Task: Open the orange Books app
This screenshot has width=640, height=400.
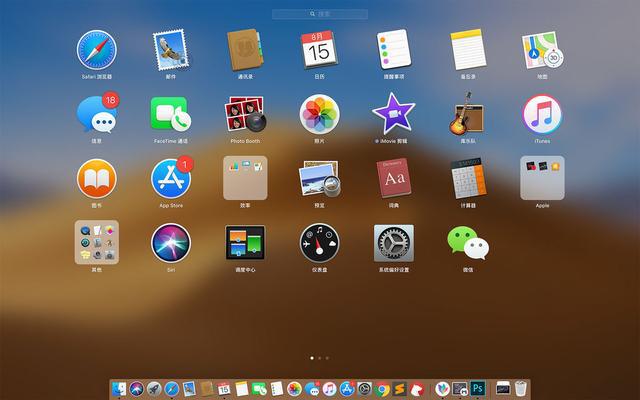Action: point(97,178)
